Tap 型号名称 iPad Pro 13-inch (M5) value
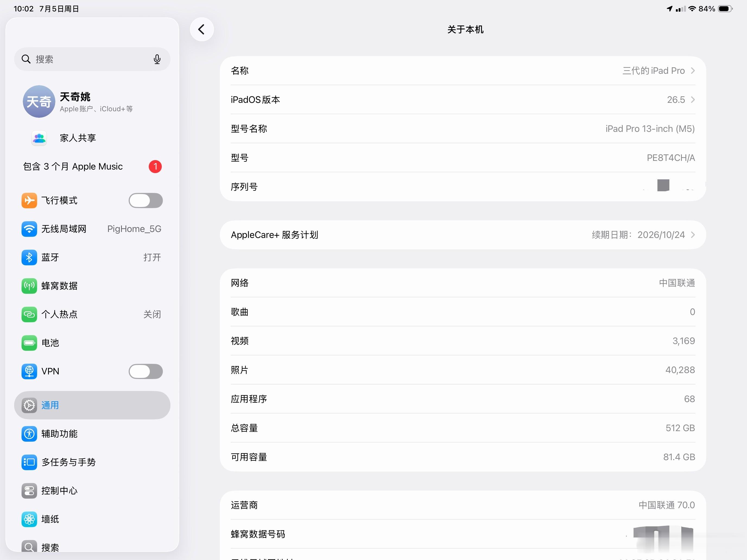The height and width of the screenshot is (560, 747). pyautogui.click(x=650, y=129)
